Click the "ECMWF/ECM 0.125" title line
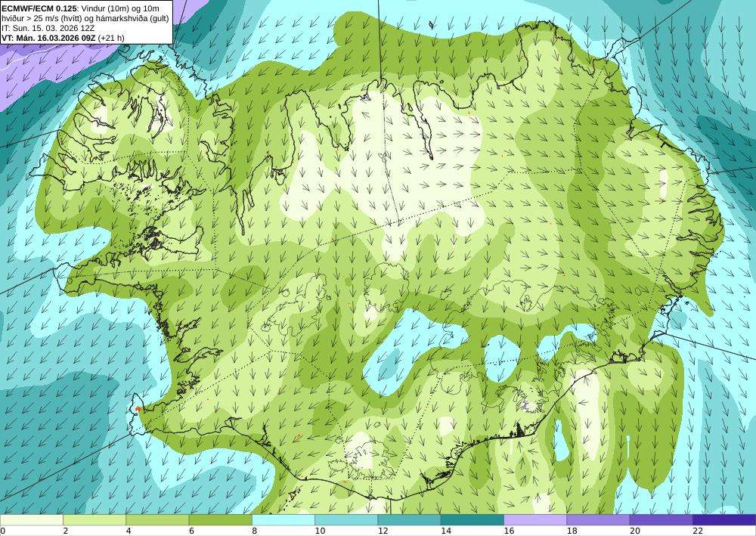The width and height of the screenshot is (756, 536). pyautogui.click(x=81, y=8)
